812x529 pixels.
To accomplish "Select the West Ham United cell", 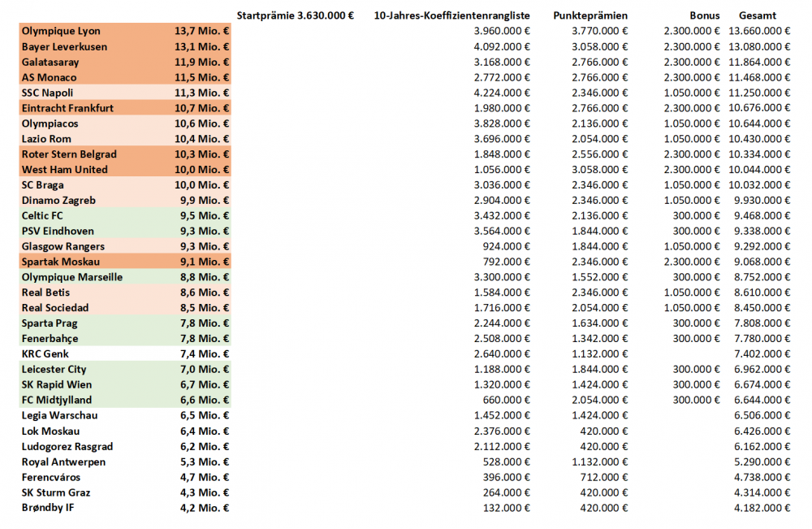I will 65,170.
